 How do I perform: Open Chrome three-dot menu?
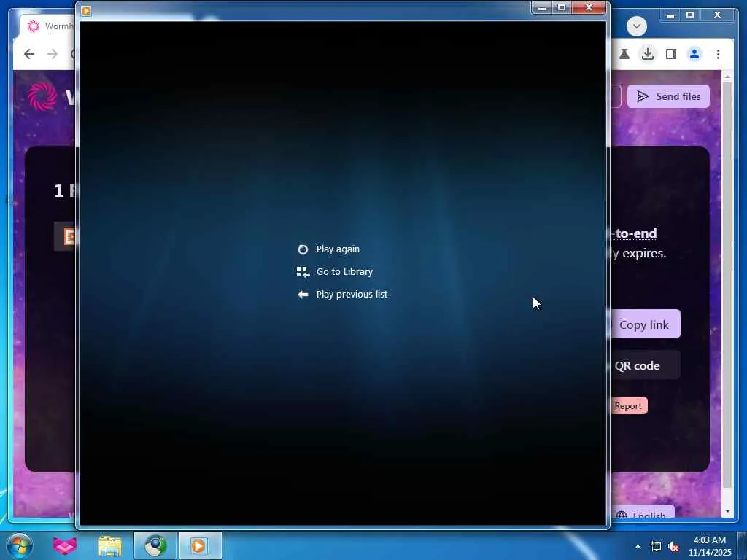[x=718, y=54]
